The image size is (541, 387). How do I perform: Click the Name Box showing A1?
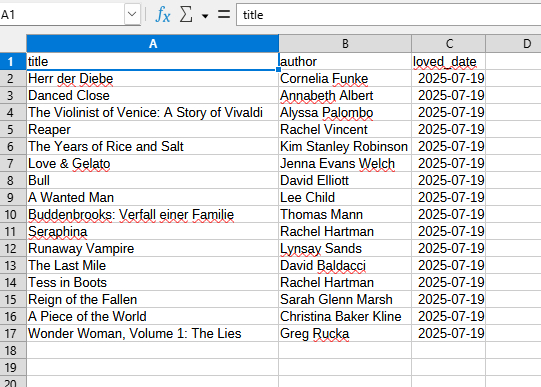62,14
